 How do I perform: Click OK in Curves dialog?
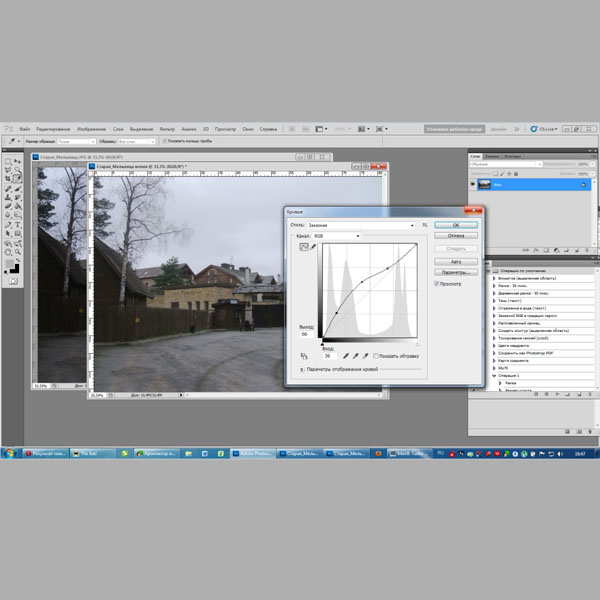pos(456,225)
